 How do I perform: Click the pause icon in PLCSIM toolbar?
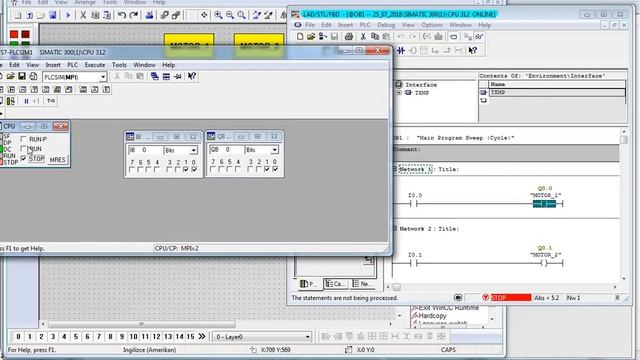pos(26,101)
